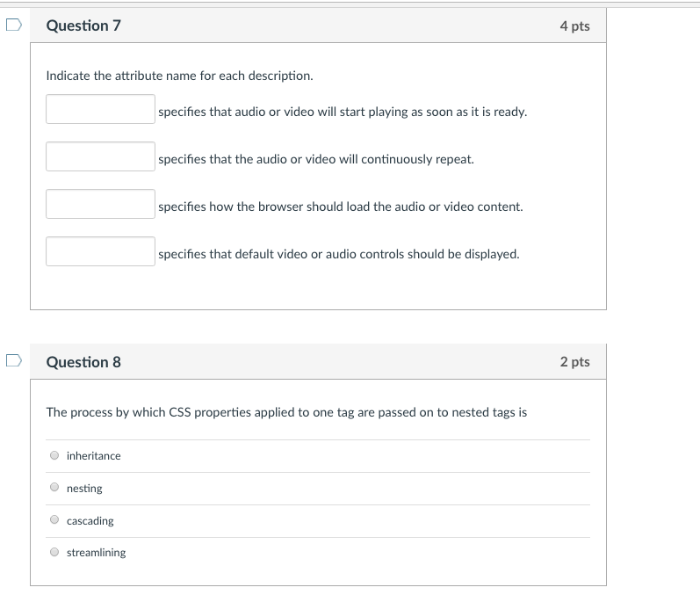Viewport: 700px width, 602px height.
Task: Mark 'streamlining' as the answer
Action: 54,552
